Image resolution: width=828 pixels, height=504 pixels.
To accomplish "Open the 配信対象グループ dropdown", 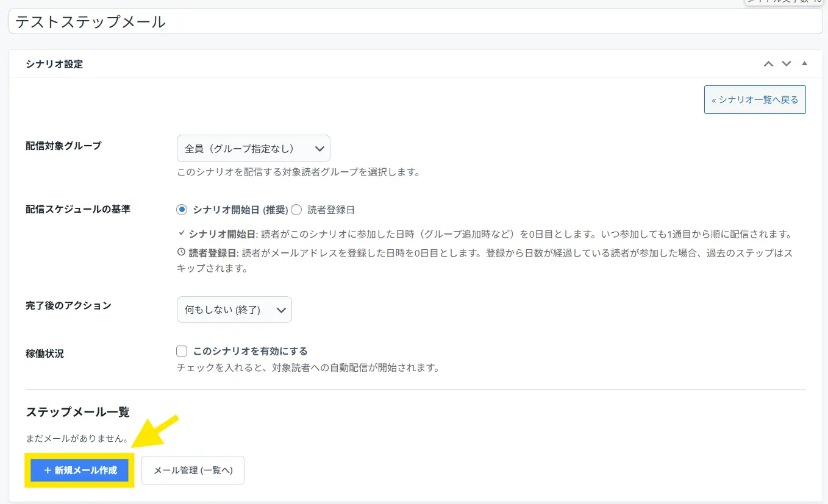I will (253, 149).
